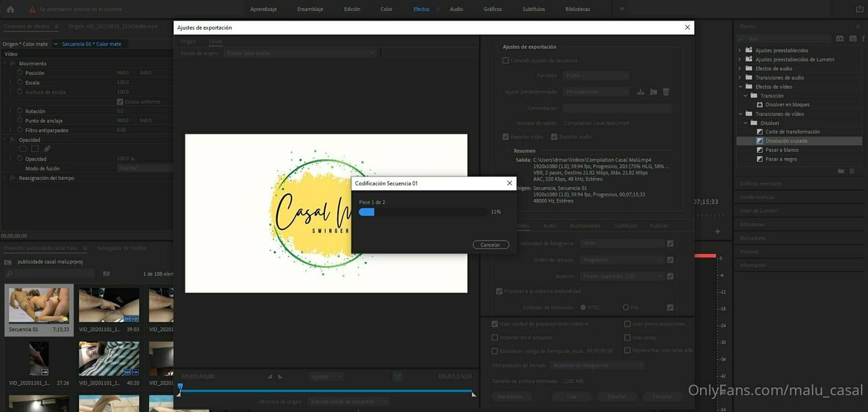Select the Disolver en bloques effect icon
Viewport: 868px width, 412px height.
point(760,104)
